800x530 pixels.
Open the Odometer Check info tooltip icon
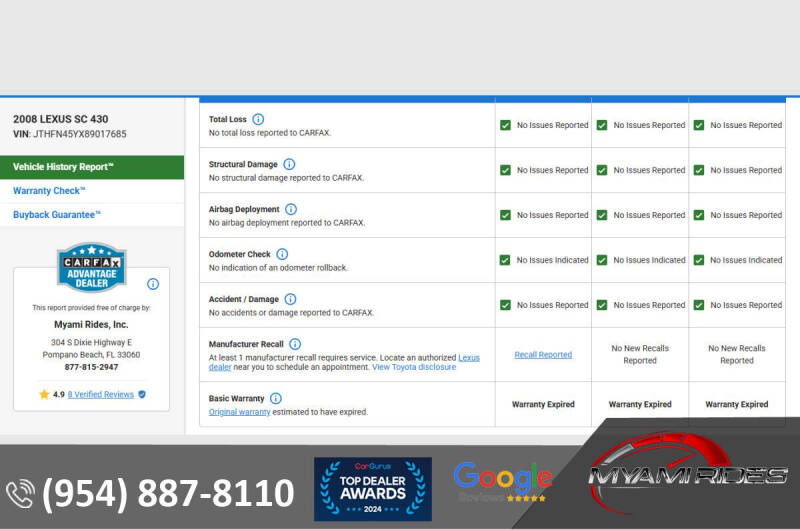coord(282,254)
